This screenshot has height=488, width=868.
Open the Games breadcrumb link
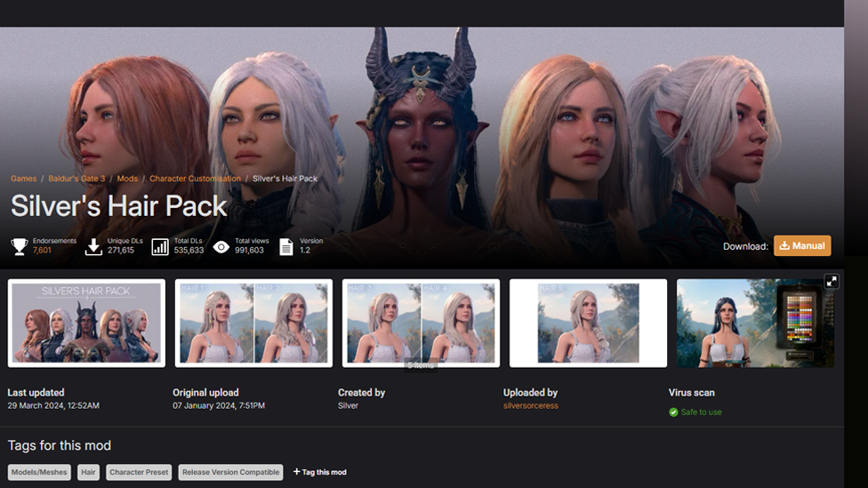(x=23, y=178)
